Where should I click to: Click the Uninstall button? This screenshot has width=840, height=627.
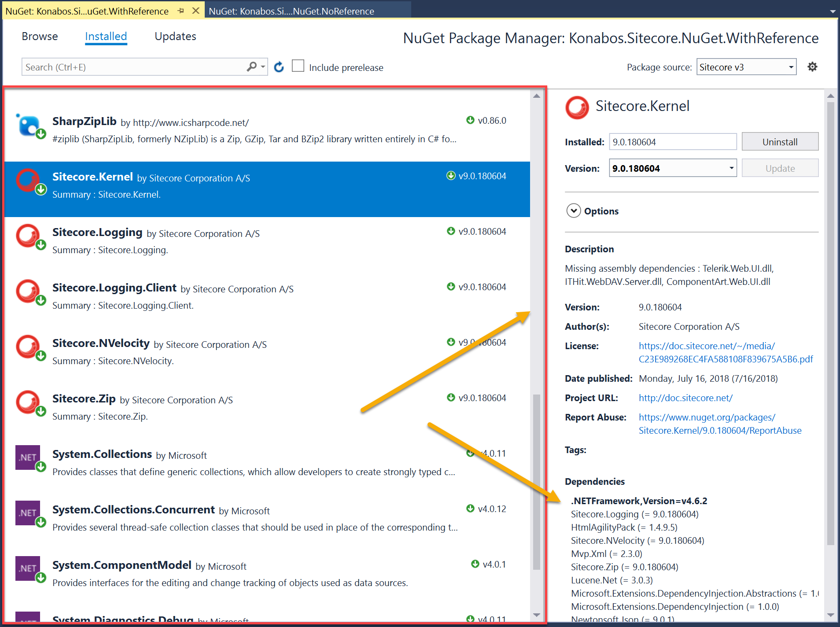[780, 142]
